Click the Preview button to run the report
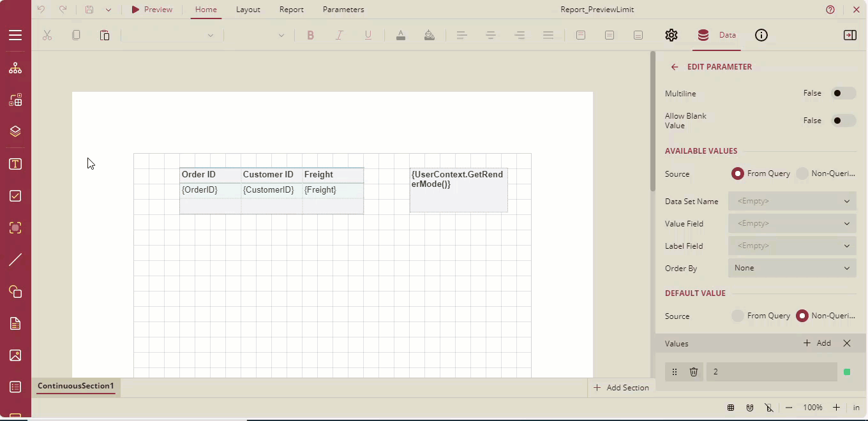The width and height of the screenshot is (868, 421). coord(152,10)
